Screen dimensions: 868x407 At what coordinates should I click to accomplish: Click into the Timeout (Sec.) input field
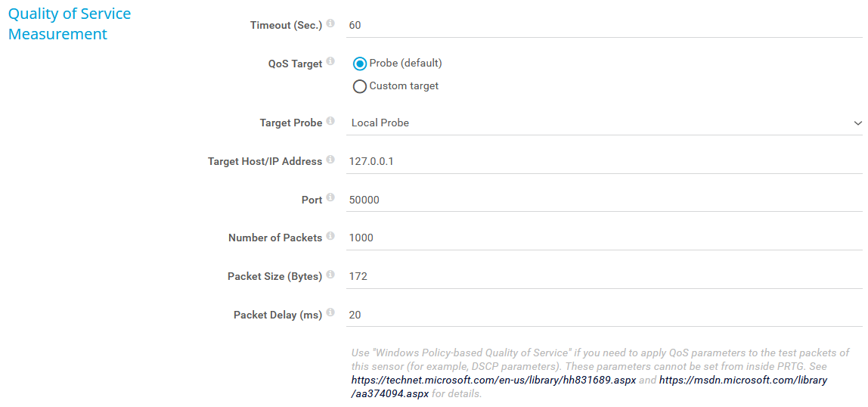click(603, 25)
